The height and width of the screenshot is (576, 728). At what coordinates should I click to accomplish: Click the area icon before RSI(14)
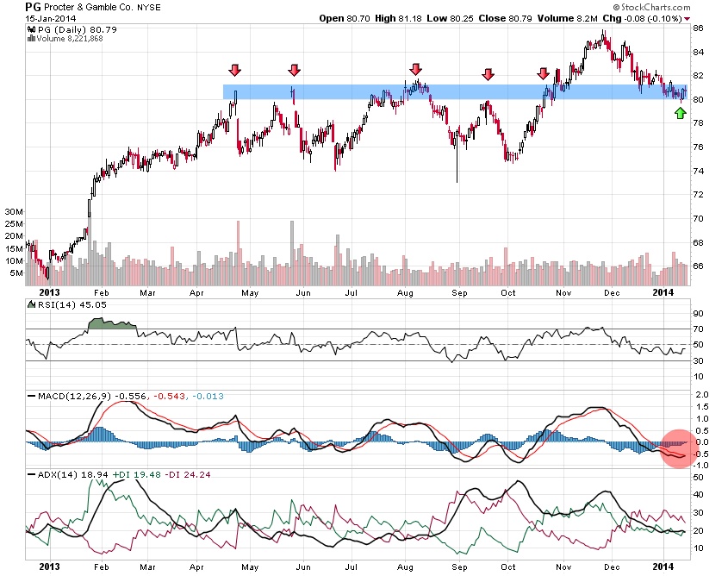(31, 304)
